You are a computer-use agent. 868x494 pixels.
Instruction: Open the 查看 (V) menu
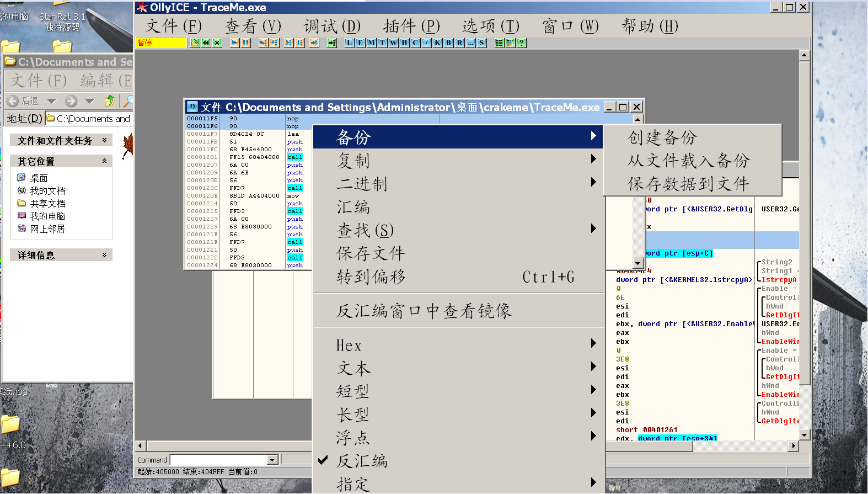point(253,26)
